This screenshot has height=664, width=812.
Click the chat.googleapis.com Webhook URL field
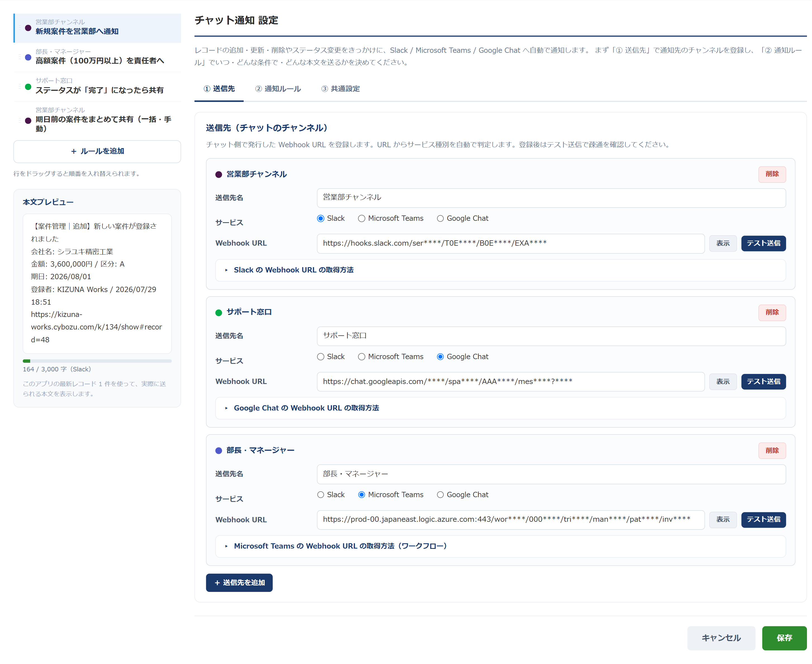tap(511, 382)
